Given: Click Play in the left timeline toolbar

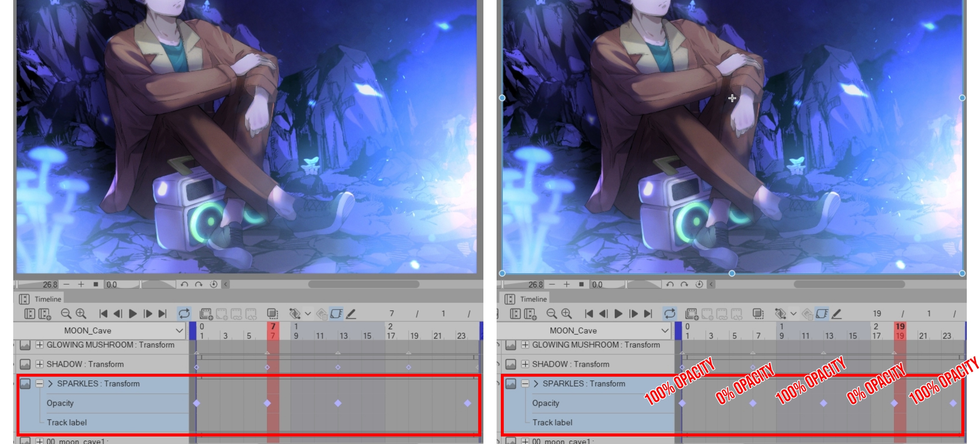Looking at the screenshot, I should 132,313.
